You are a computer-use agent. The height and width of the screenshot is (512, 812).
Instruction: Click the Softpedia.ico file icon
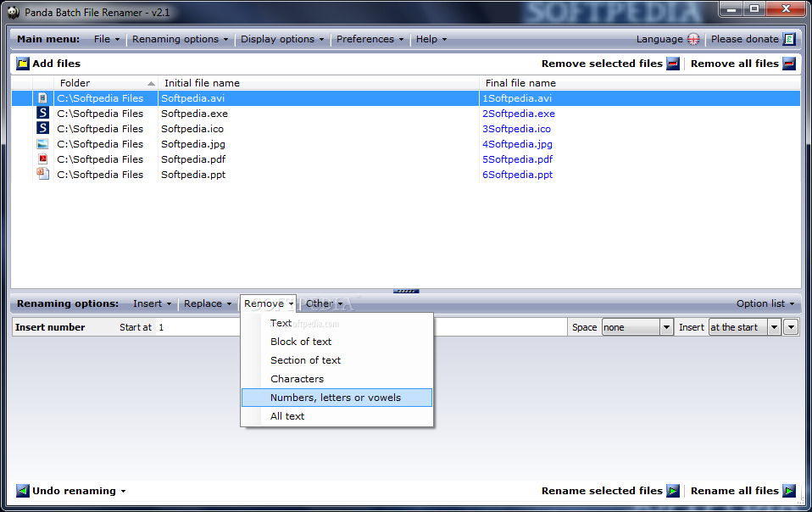click(43, 128)
